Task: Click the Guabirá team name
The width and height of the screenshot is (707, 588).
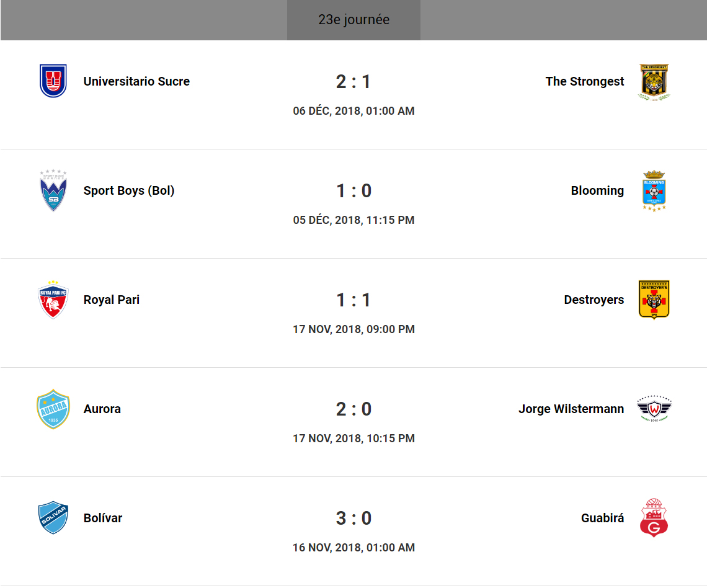Action: (602, 518)
